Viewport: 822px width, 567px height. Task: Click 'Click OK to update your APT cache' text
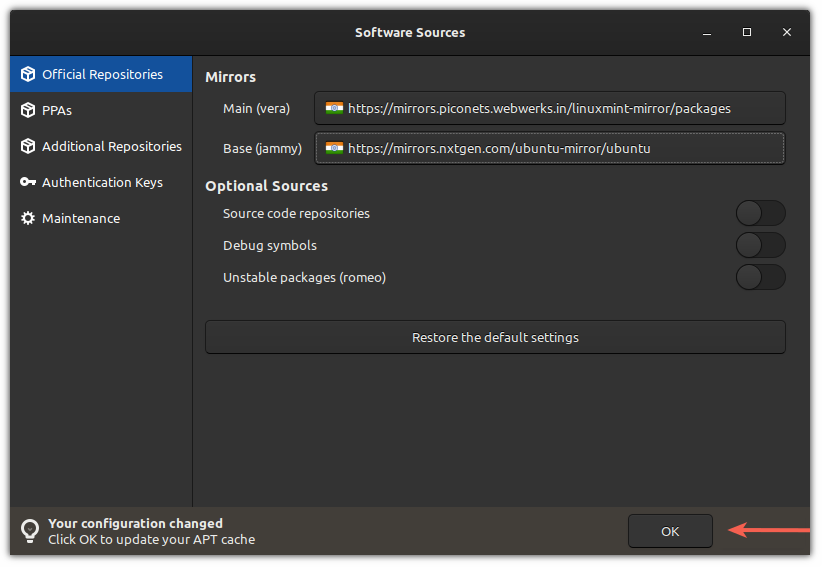(x=152, y=540)
